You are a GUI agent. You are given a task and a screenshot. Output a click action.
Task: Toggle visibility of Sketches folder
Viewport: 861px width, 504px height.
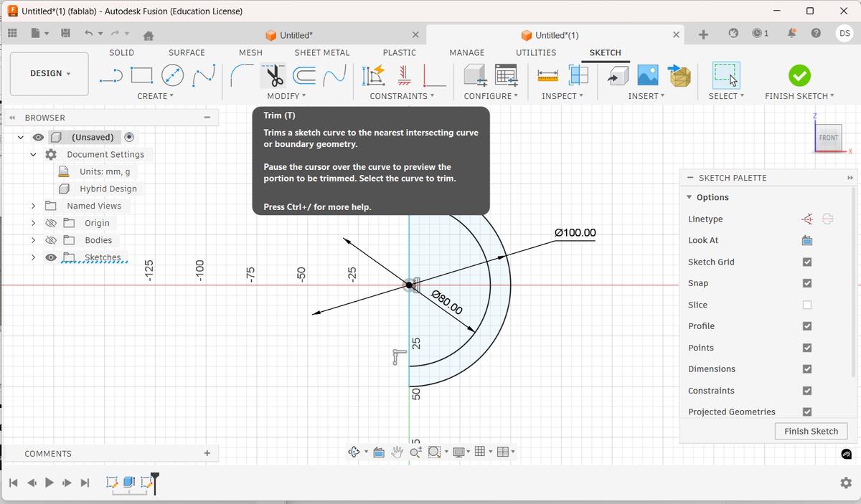(50, 257)
